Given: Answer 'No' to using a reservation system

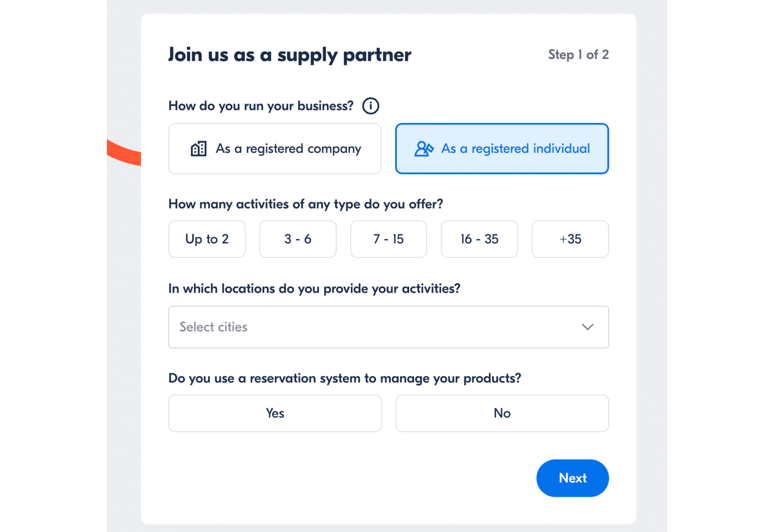Looking at the screenshot, I should point(502,413).
